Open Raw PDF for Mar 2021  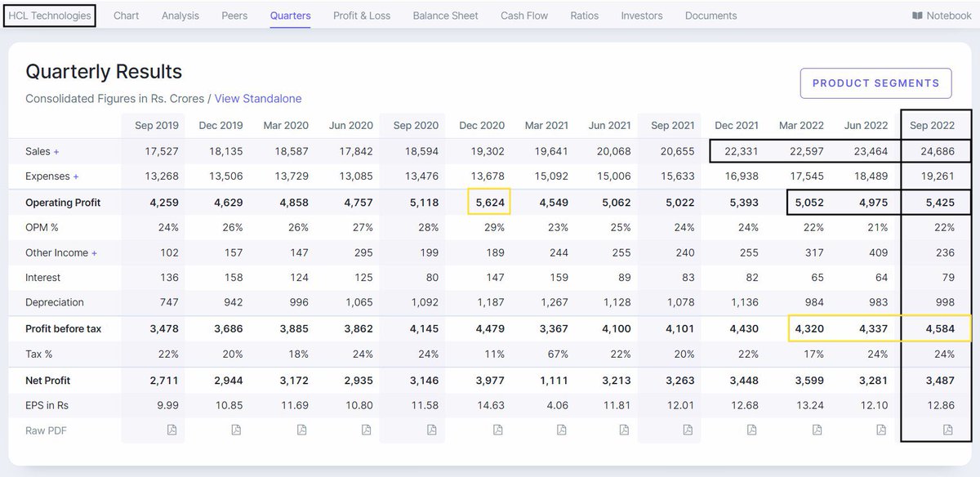562,430
